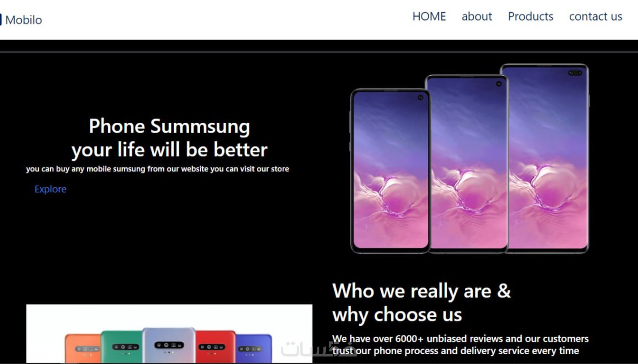Open the HOME navigation item
This screenshot has height=364, width=638.
click(x=429, y=17)
